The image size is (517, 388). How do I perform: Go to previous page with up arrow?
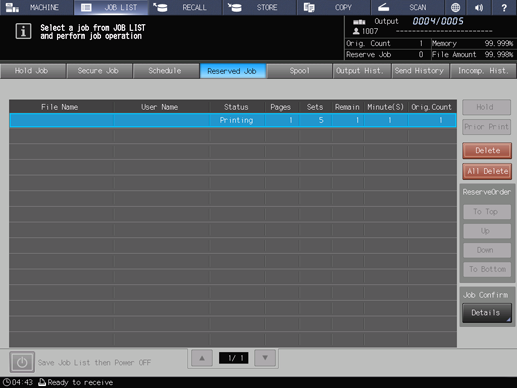click(202, 358)
